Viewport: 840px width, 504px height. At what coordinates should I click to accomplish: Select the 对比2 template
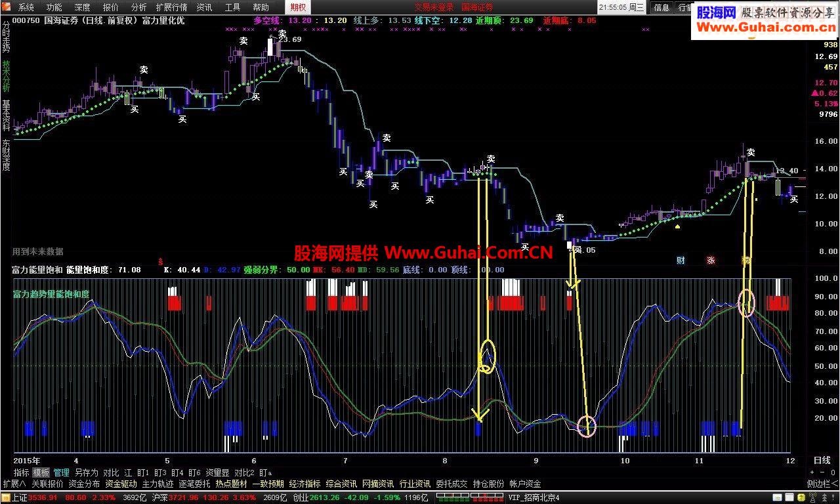(244, 472)
